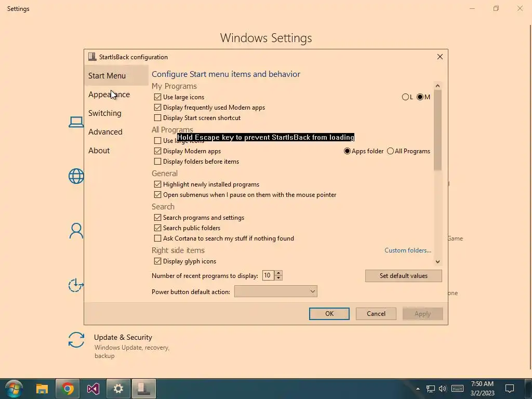The image size is (532, 399).
Task: Choose the All Programs radio option
Action: pos(390,151)
